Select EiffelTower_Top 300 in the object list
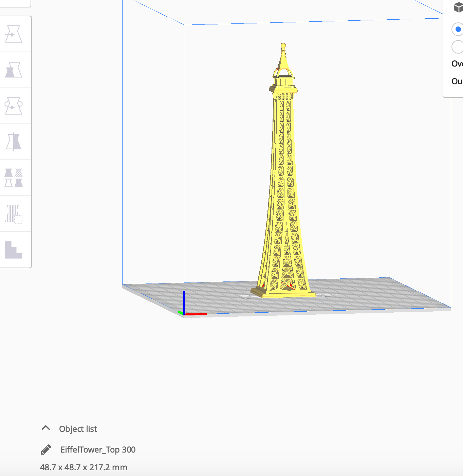This screenshot has width=463, height=476. [x=98, y=450]
